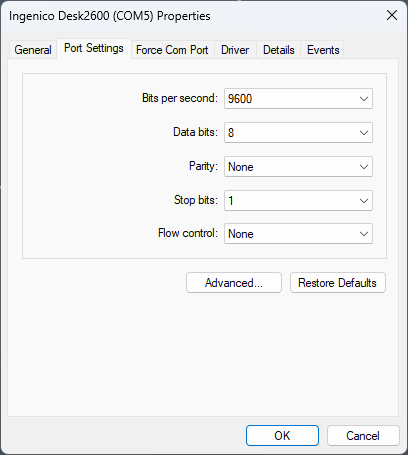The height and width of the screenshot is (455, 408).
Task: Switch to the Details tab
Action: click(279, 50)
